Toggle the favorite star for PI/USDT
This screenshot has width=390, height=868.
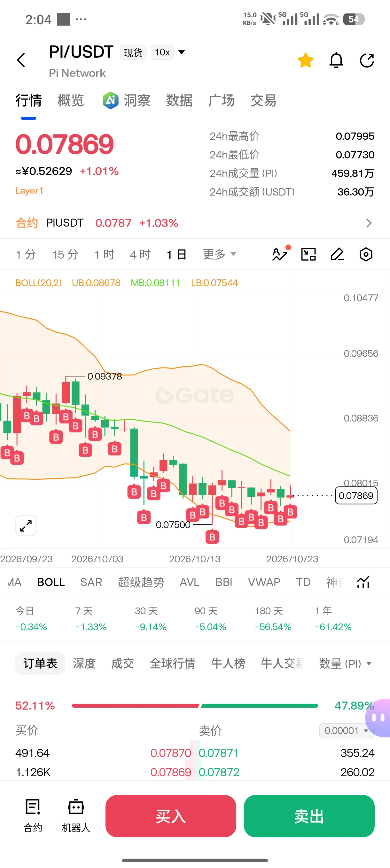tap(306, 60)
